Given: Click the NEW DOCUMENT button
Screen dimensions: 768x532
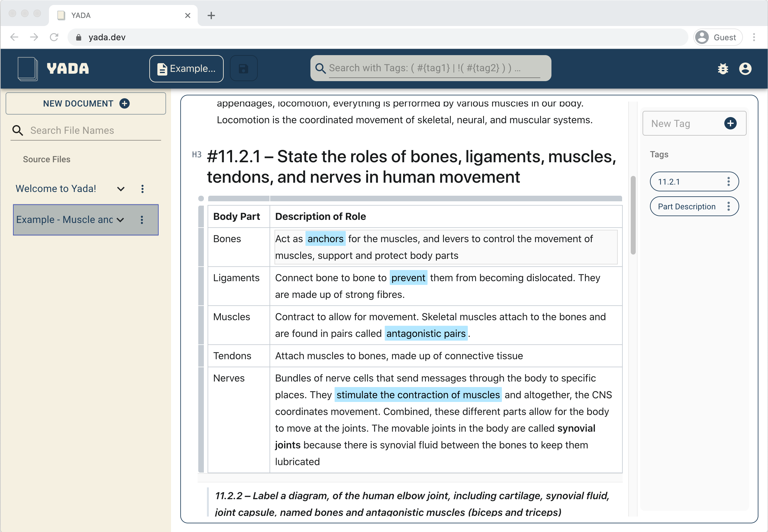Looking at the screenshot, I should pyautogui.click(x=86, y=104).
